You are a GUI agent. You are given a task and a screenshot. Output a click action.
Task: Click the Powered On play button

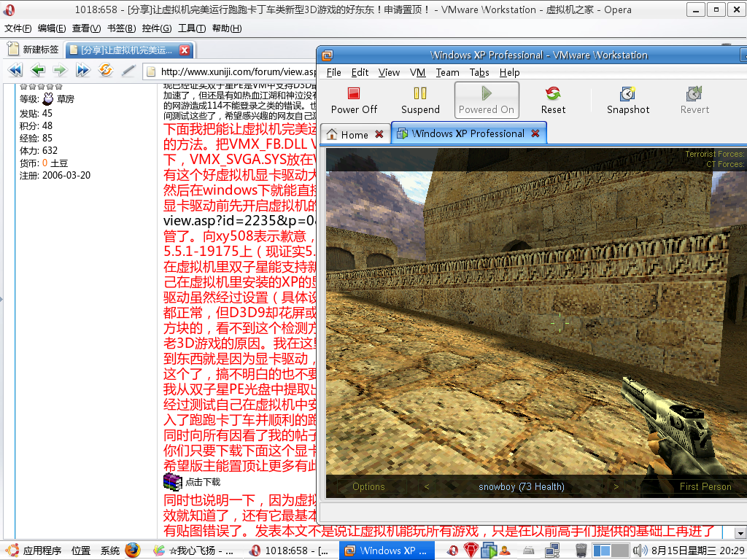(487, 100)
